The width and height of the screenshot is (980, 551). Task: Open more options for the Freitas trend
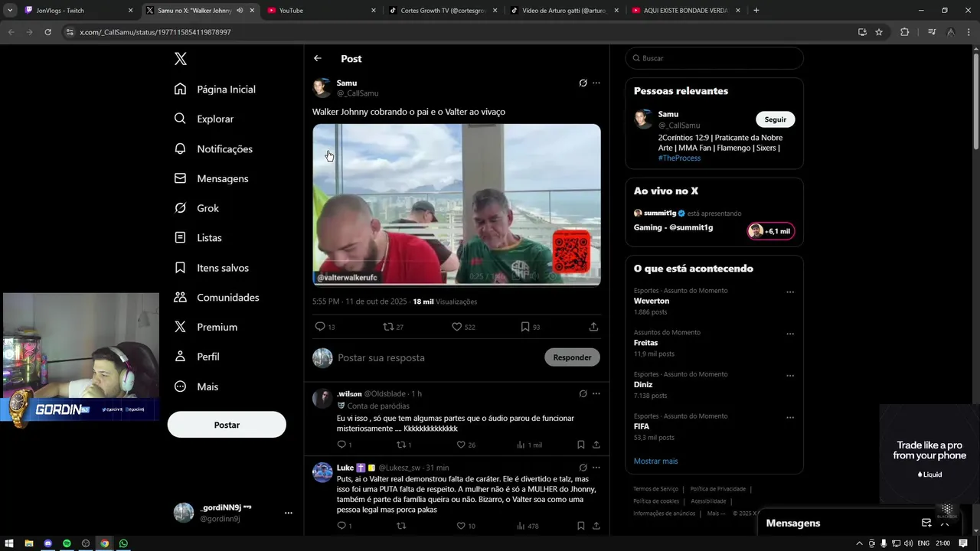(x=790, y=334)
